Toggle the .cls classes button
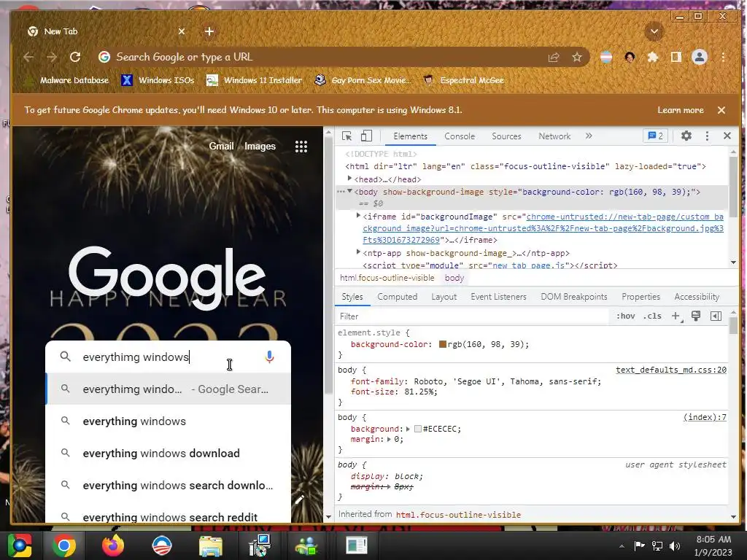The width and height of the screenshot is (747, 560). pyautogui.click(x=652, y=316)
